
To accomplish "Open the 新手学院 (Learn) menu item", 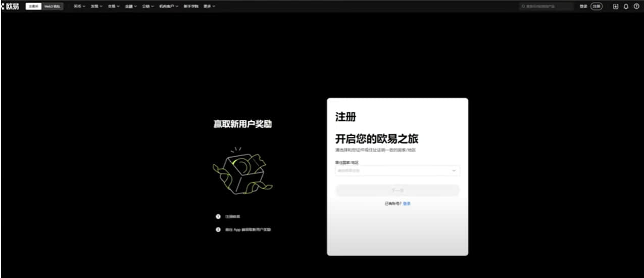I will coord(191,6).
